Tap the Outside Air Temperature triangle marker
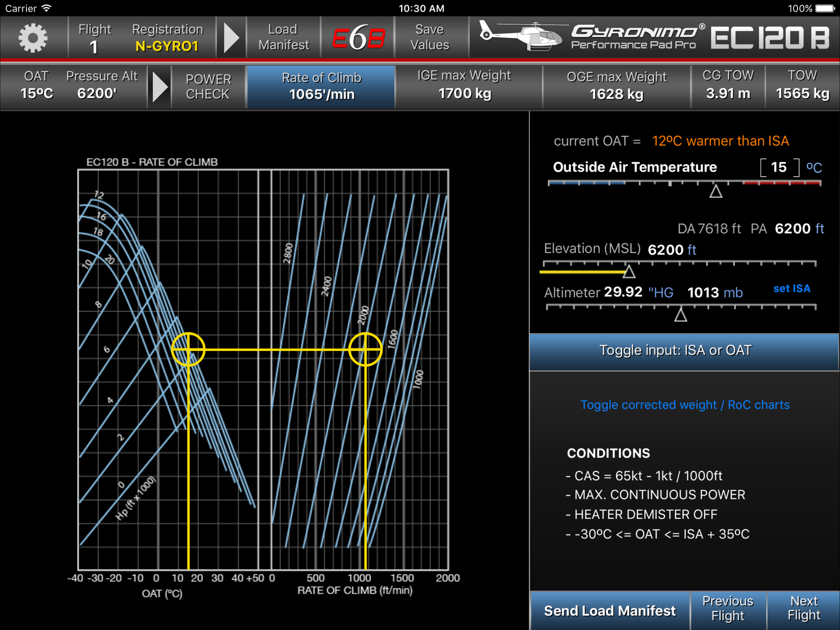The height and width of the screenshot is (630, 840). [x=716, y=192]
